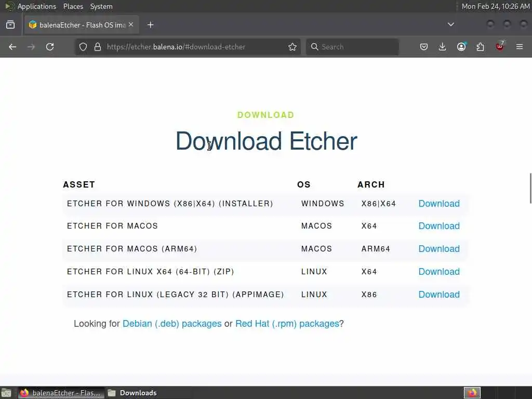Click the forward navigation arrow
This screenshot has width=532, height=399.
click(x=31, y=47)
